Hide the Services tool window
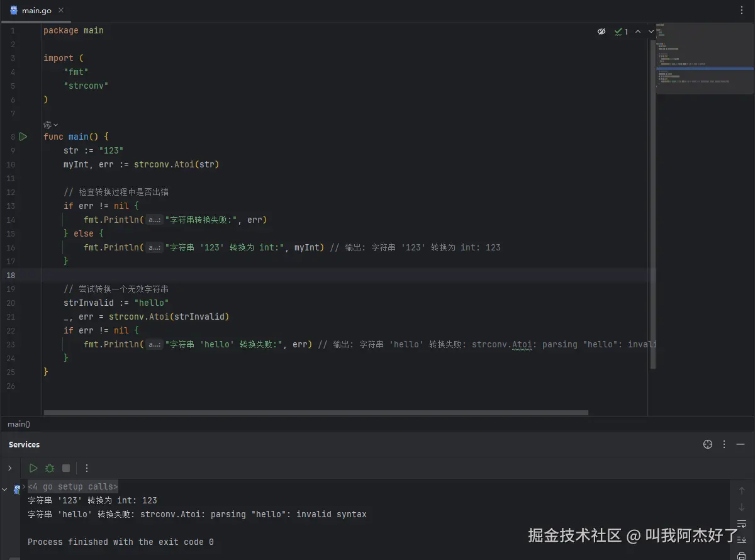The width and height of the screenshot is (755, 560). coord(741,444)
